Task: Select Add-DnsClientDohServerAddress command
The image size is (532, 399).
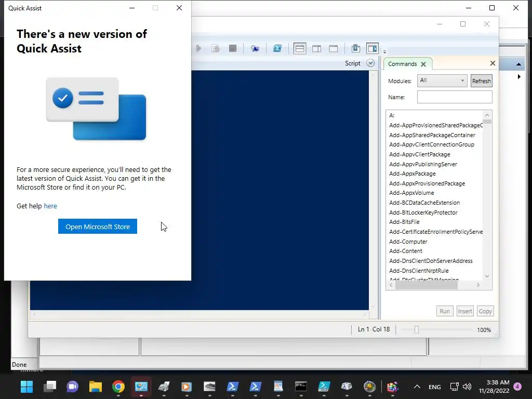Action: 431,261
